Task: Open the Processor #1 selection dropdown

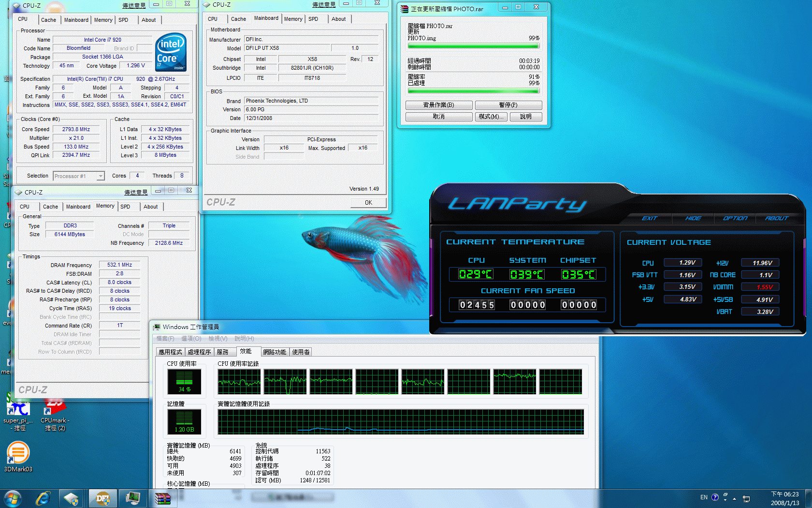Action: (79, 176)
